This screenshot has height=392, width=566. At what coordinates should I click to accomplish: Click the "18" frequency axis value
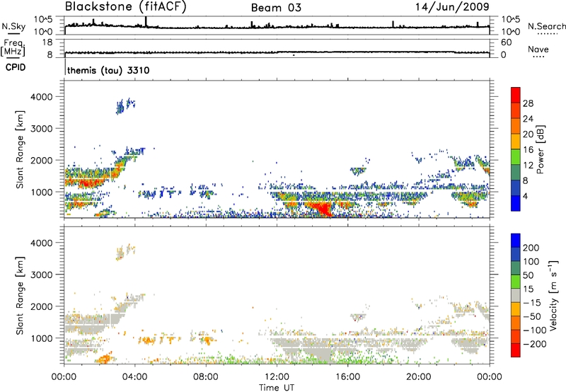(x=47, y=42)
